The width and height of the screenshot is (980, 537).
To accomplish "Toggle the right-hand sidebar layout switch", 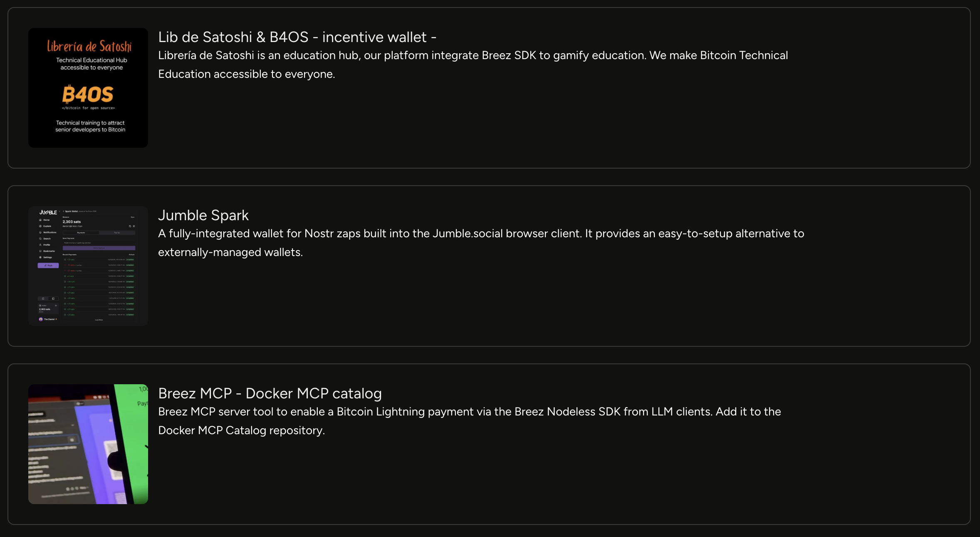I will point(53,298).
